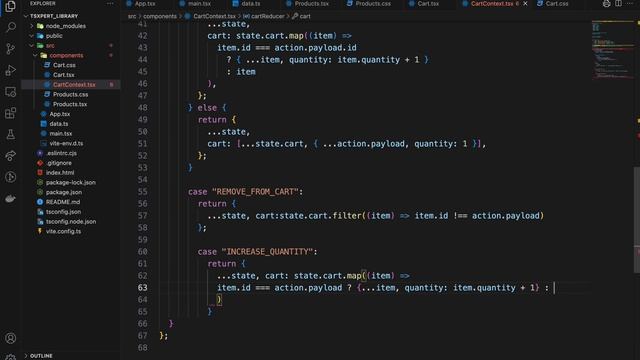The image size is (640, 360).
Task: Open the Run and Debug view
Action: (x=10, y=70)
